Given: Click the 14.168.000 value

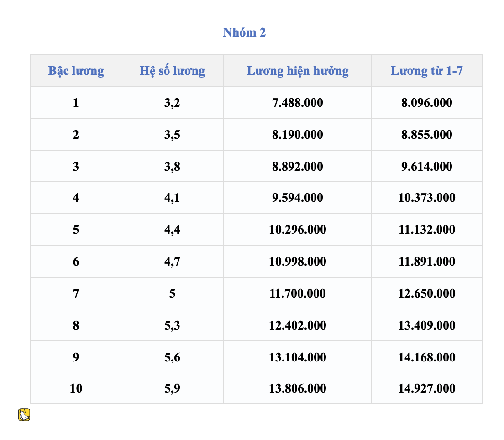Looking at the screenshot, I should 427,357.
